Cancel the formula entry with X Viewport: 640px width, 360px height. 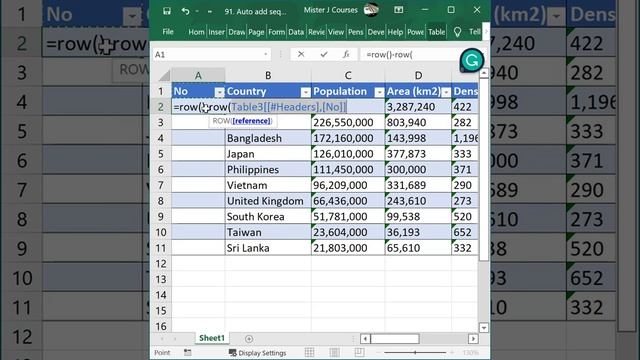pyautogui.click(x=301, y=54)
